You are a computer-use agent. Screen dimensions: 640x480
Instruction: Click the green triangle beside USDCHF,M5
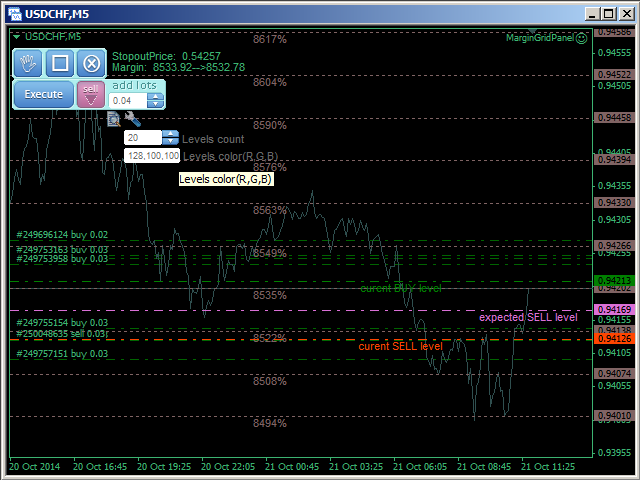(x=16, y=36)
